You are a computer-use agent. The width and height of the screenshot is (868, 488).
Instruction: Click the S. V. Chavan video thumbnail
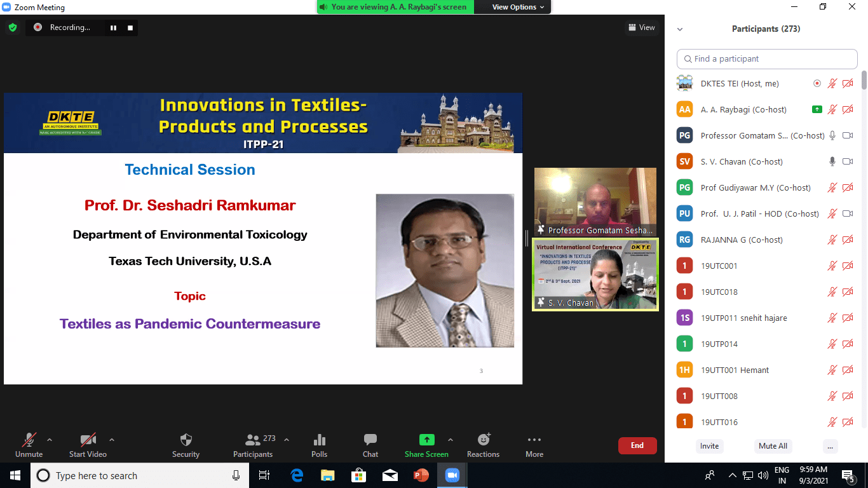tap(595, 274)
